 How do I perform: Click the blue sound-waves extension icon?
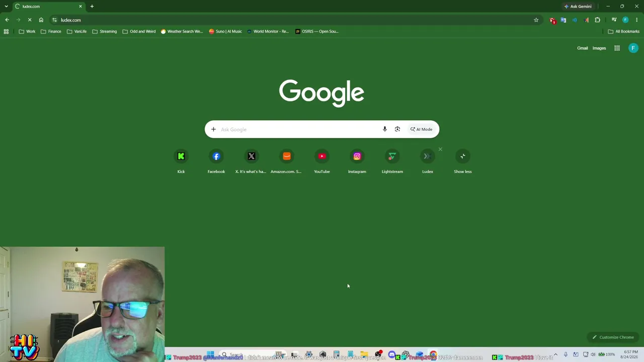[575, 20]
